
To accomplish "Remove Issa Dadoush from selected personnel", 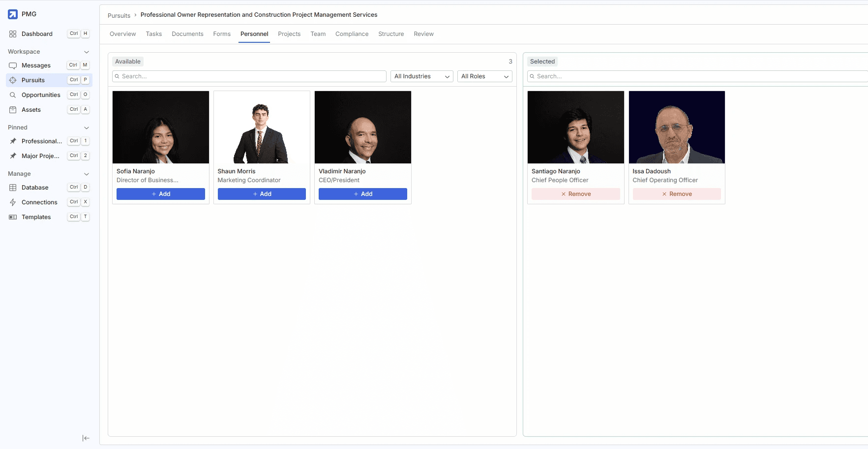I will click(677, 194).
